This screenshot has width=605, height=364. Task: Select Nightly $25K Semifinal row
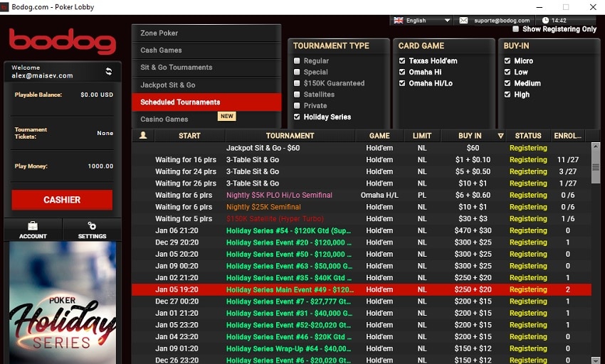click(362, 207)
